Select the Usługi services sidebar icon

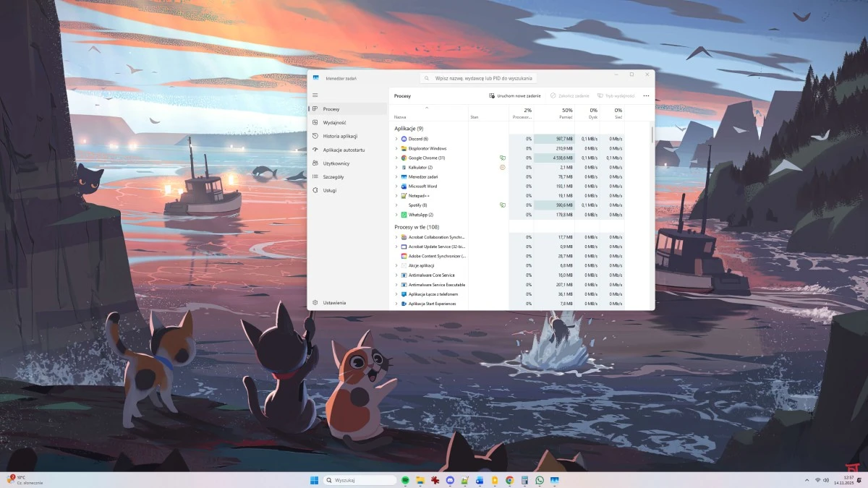tap(315, 190)
